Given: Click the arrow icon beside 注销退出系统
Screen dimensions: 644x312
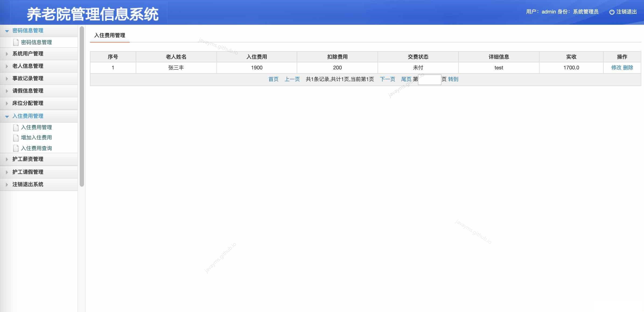Looking at the screenshot, I should (x=7, y=184).
